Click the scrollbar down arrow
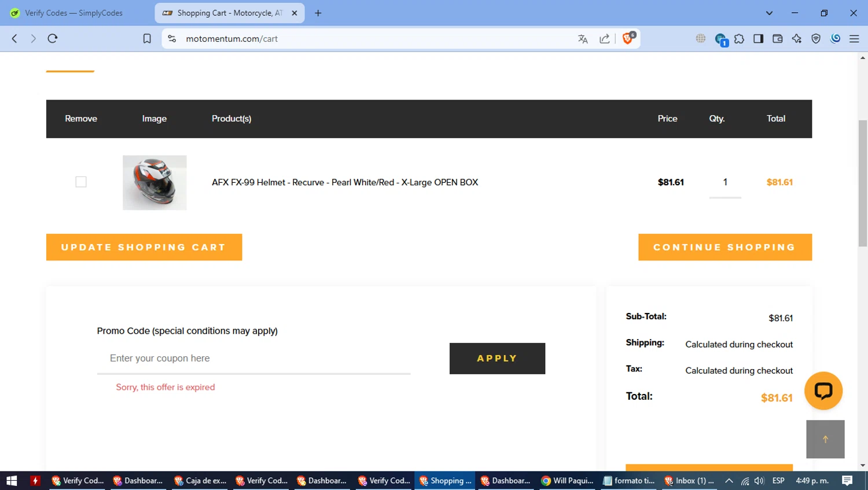This screenshot has height=490, width=868. coord(863,465)
